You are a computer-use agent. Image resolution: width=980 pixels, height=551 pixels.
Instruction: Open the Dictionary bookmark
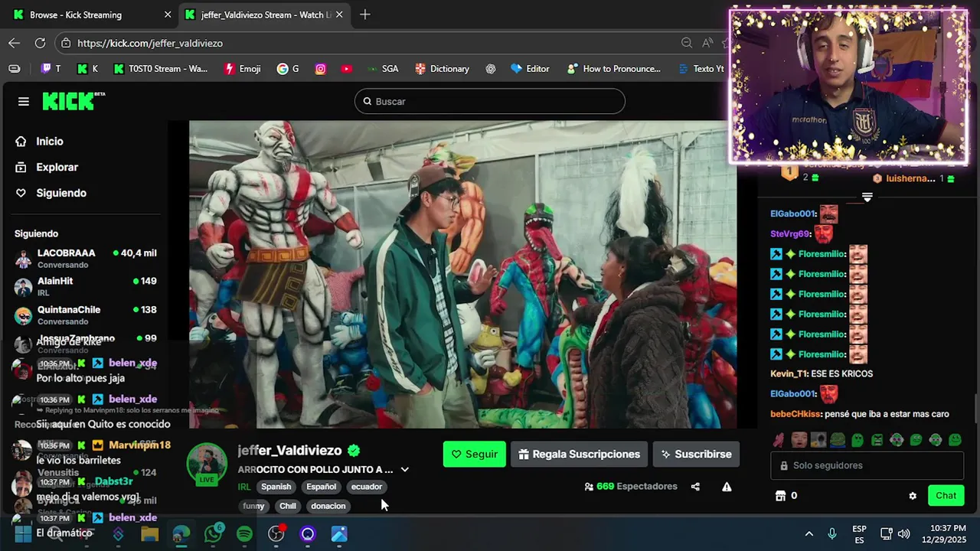pos(442,69)
